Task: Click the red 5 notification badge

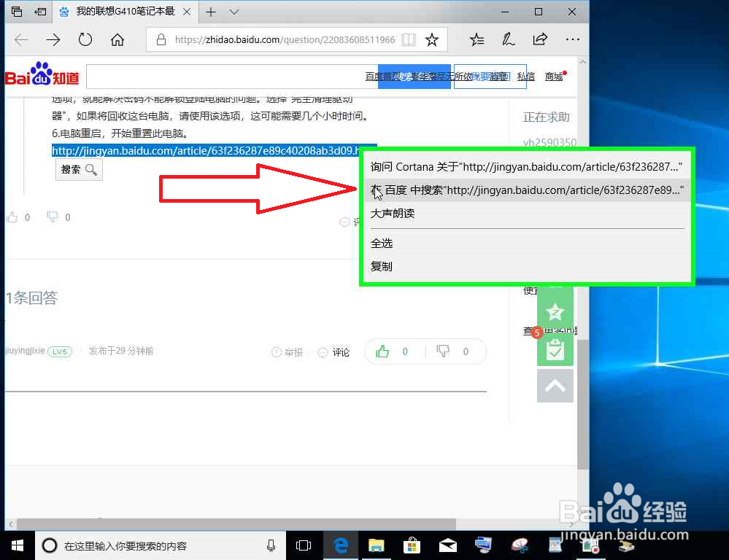Action: coord(537,332)
